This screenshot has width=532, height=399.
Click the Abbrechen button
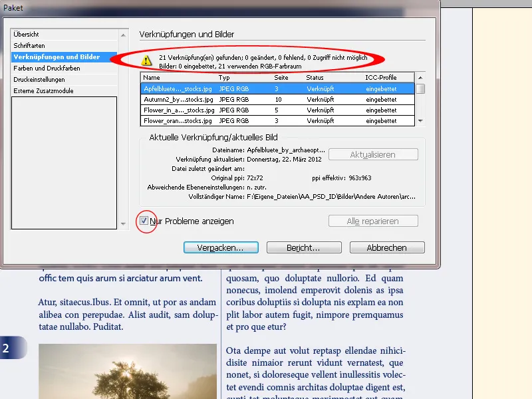pyautogui.click(x=387, y=247)
